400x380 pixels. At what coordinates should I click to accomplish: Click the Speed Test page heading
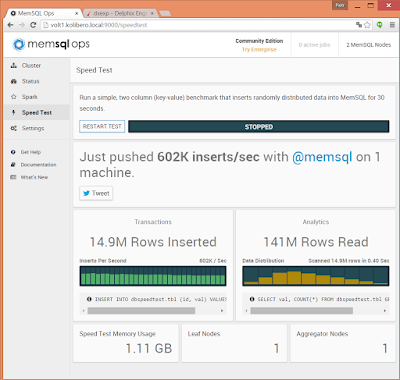(94, 70)
